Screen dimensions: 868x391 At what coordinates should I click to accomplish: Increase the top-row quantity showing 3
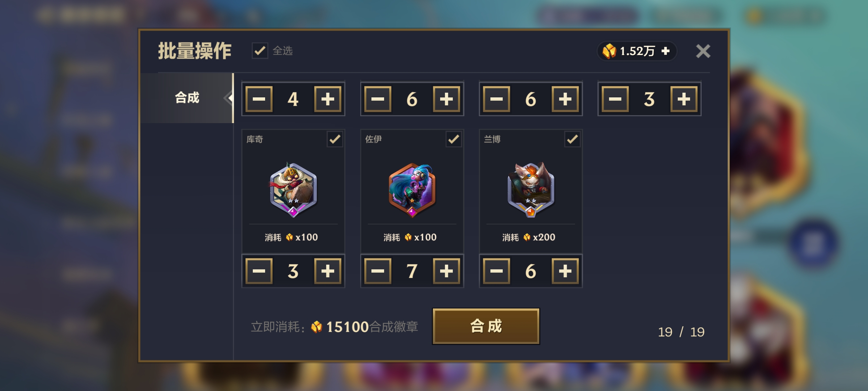tap(684, 99)
